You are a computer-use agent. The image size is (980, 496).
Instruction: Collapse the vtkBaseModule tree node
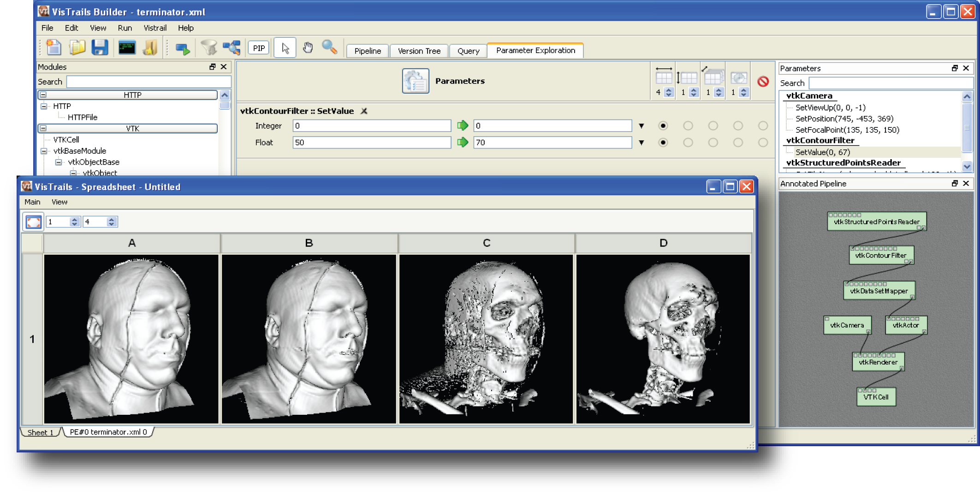coord(44,151)
